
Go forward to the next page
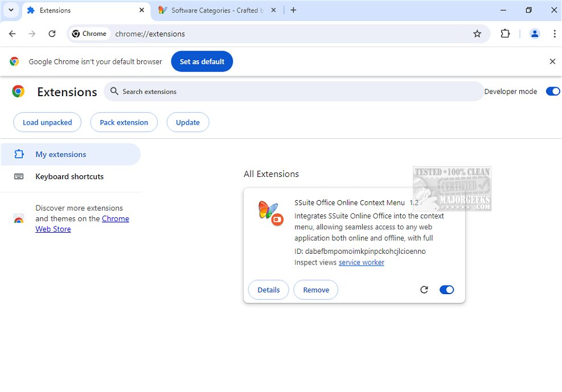point(32,34)
